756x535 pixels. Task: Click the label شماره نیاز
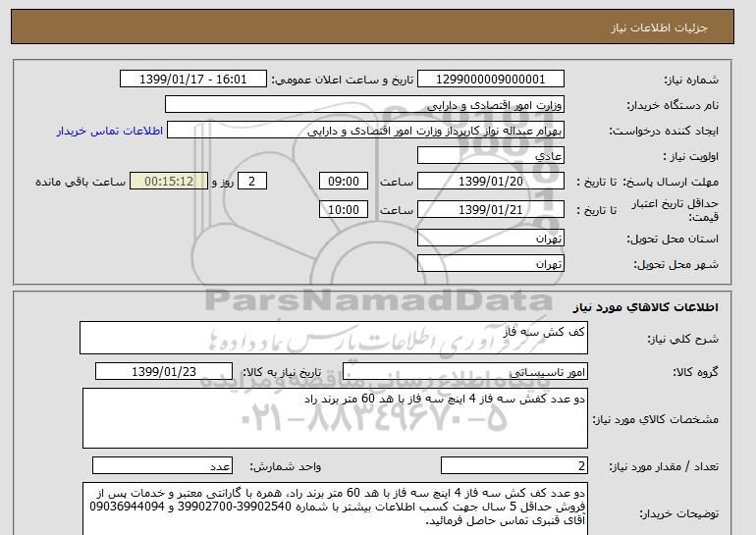[691, 80]
